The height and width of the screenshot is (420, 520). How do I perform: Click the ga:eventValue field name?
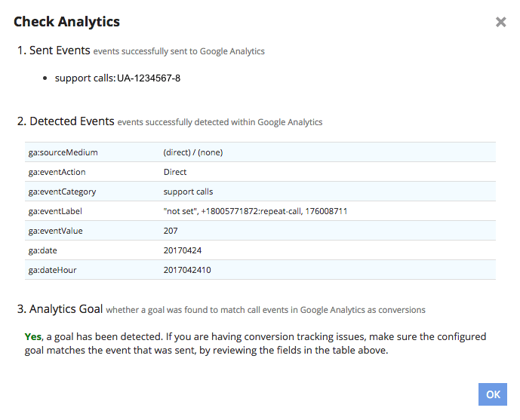pyautogui.click(x=56, y=231)
